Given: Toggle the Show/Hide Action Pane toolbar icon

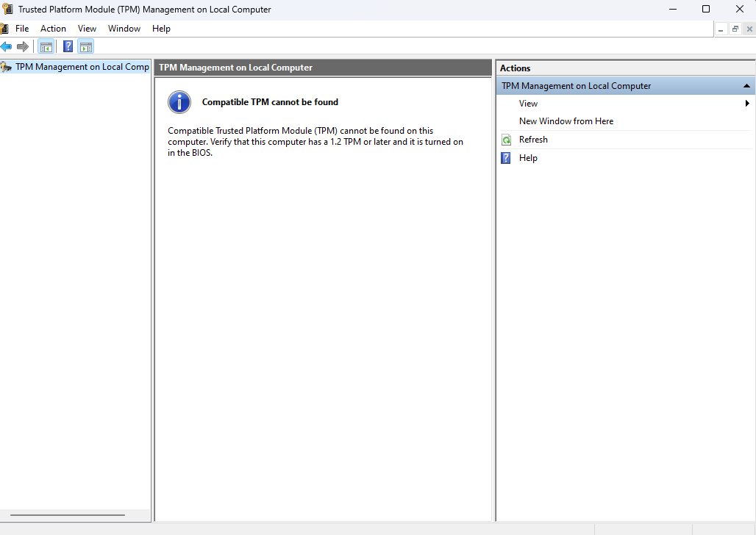Looking at the screenshot, I should (x=86, y=46).
